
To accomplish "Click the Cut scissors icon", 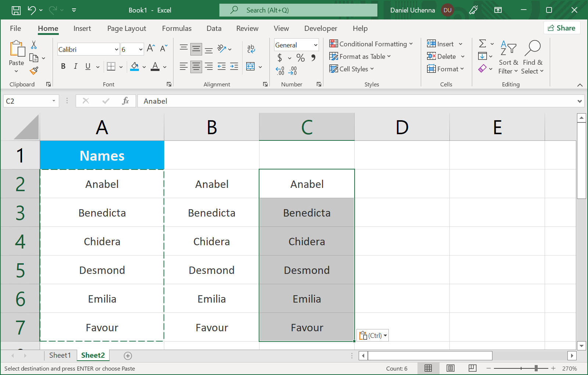I will [34, 45].
